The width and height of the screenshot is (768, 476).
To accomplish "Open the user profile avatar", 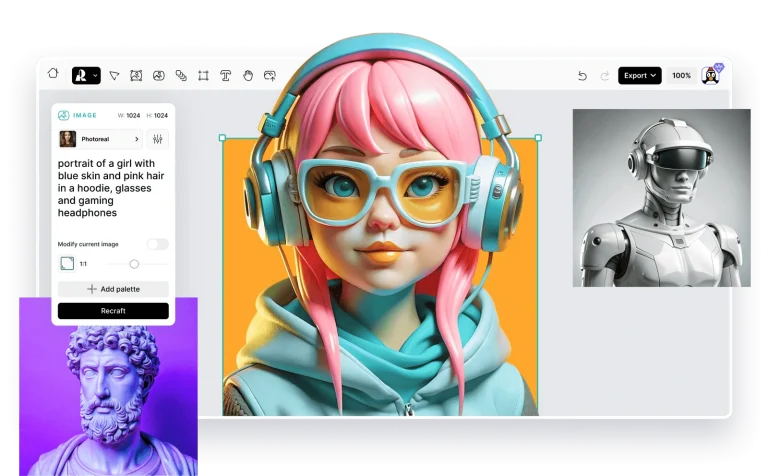I will pos(711,75).
